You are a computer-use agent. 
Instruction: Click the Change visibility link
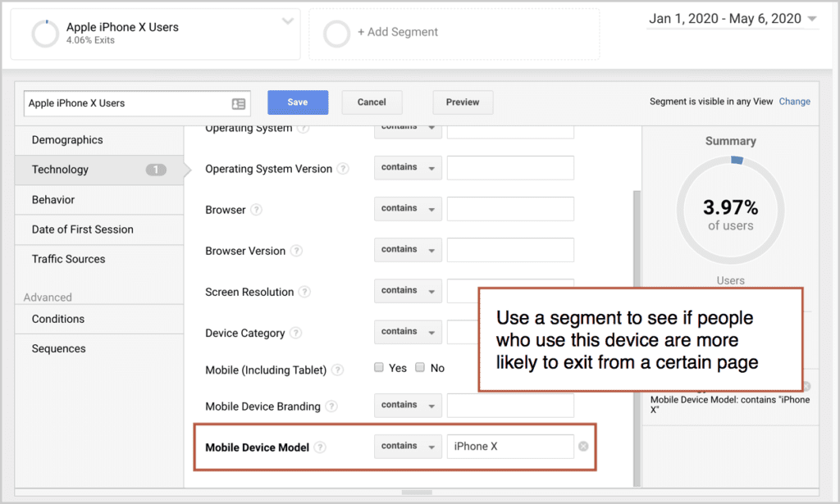pyautogui.click(x=794, y=102)
